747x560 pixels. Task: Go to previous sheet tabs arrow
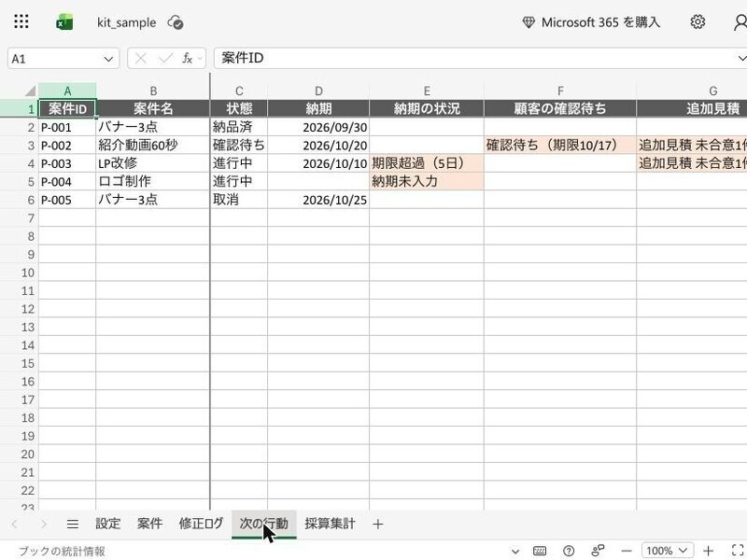point(14,525)
